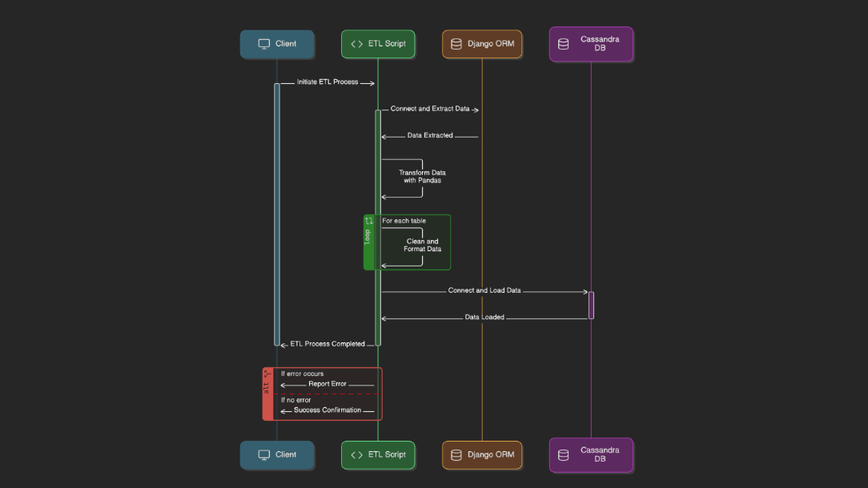Click the monitor icon in the top Client actor
Viewport: 868px width, 488px height.
coord(263,44)
